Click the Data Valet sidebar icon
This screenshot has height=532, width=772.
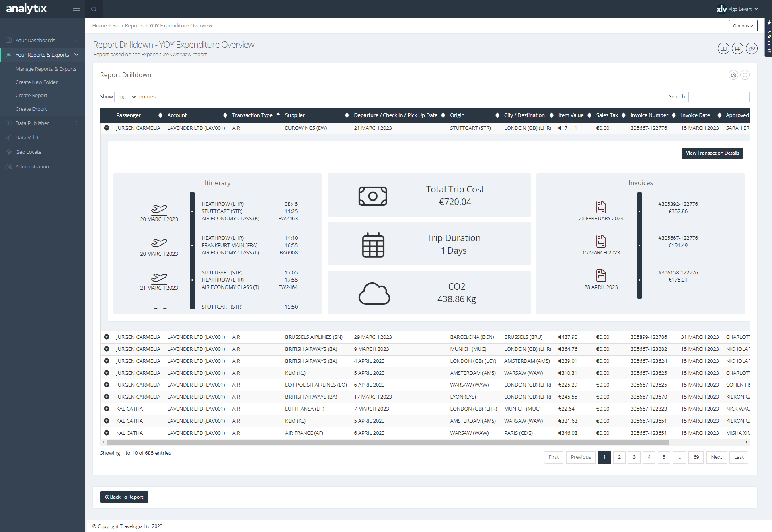[x=9, y=137]
